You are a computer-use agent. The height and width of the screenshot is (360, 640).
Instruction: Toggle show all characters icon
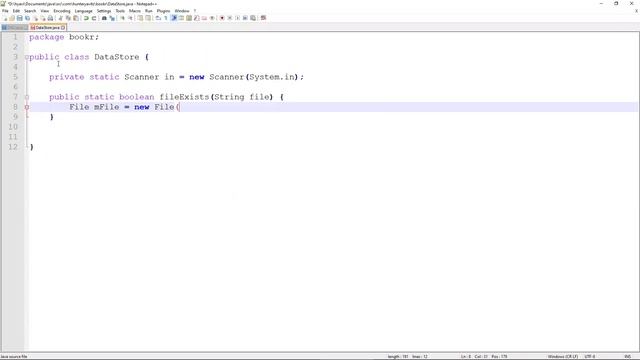click(165, 18)
